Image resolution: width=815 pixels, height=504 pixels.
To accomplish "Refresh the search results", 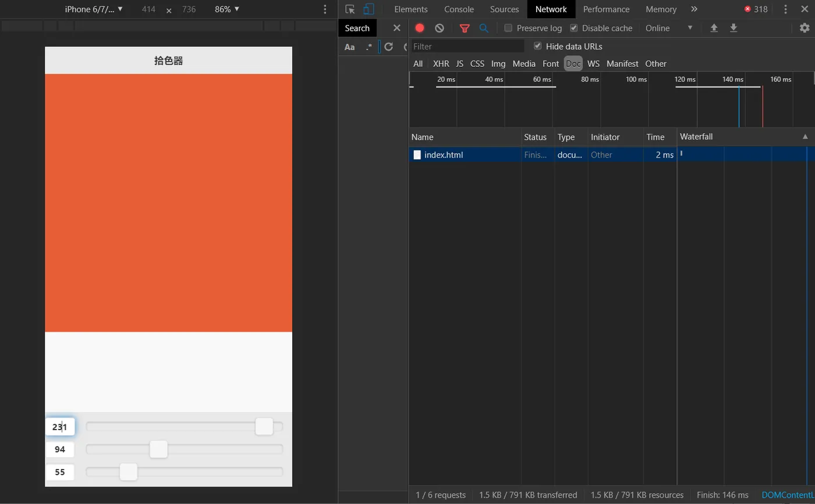I will pos(388,47).
